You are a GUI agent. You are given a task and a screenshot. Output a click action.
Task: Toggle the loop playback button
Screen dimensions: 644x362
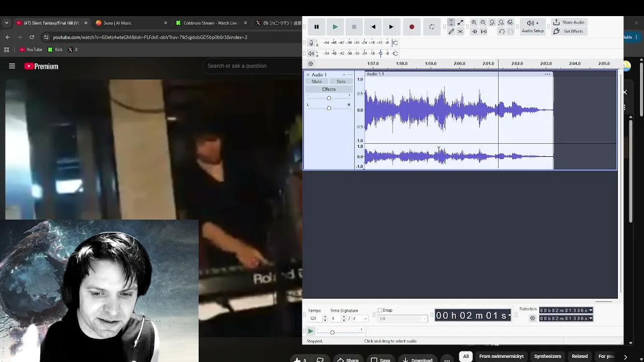point(432,27)
